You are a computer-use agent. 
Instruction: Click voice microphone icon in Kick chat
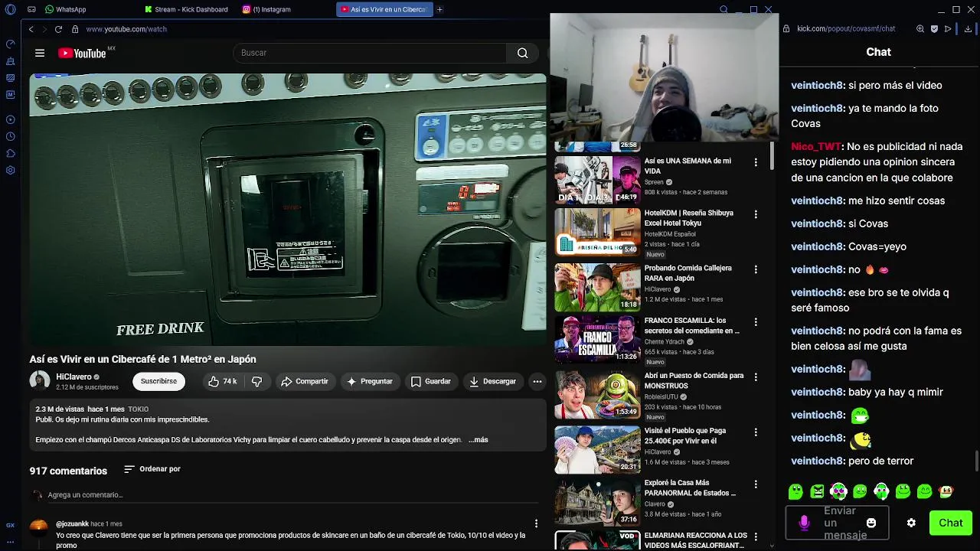coord(804,523)
